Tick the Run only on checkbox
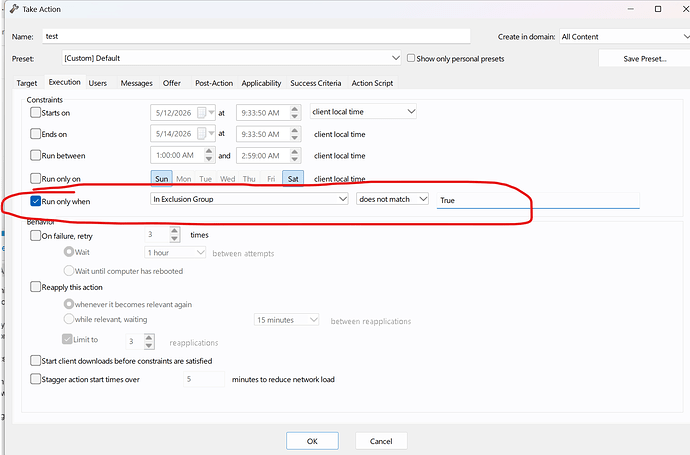Viewport: 690px width, 455px height. (x=35, y=178)
